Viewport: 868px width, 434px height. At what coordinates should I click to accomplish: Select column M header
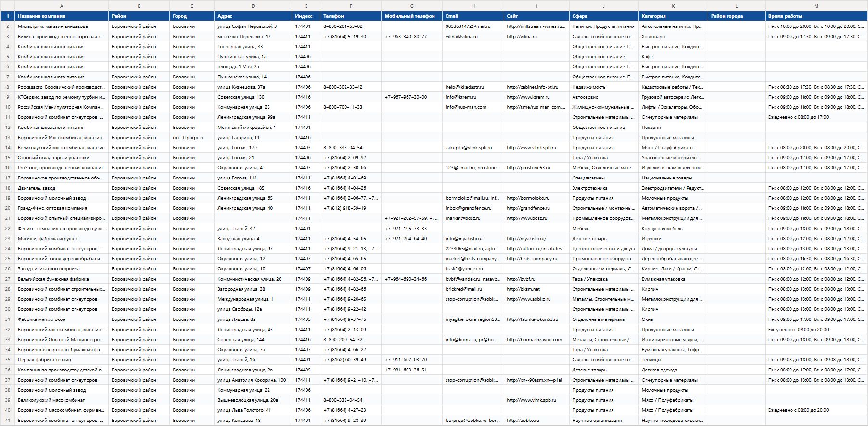(x=816, y=6)
